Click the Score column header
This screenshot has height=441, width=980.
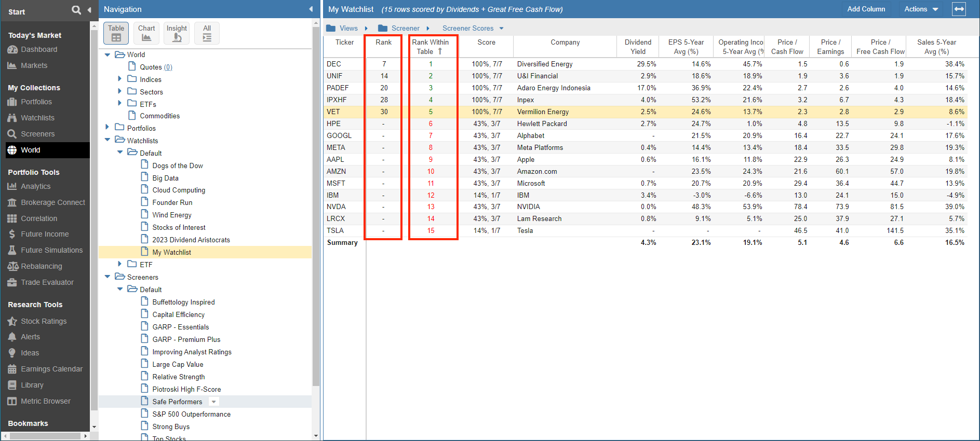coord(487,43)
